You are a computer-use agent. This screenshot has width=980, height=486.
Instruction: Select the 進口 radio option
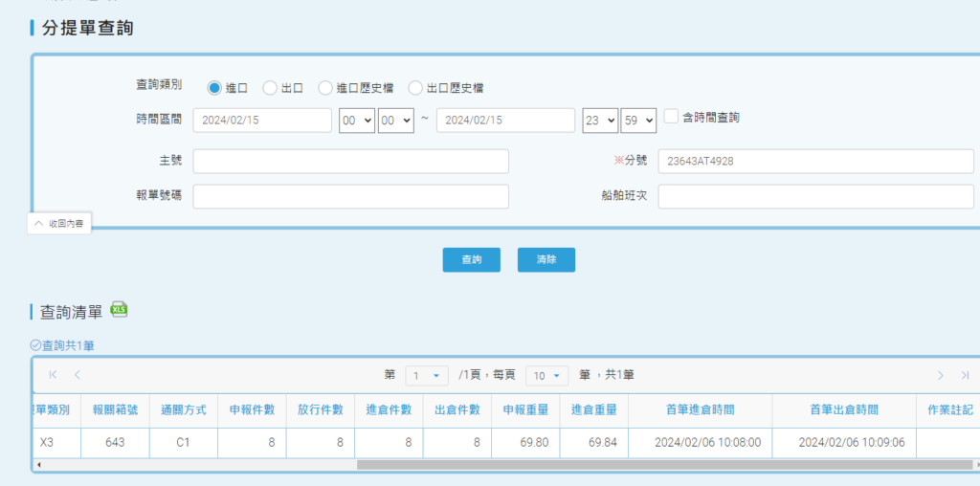(x=214, y=88)
